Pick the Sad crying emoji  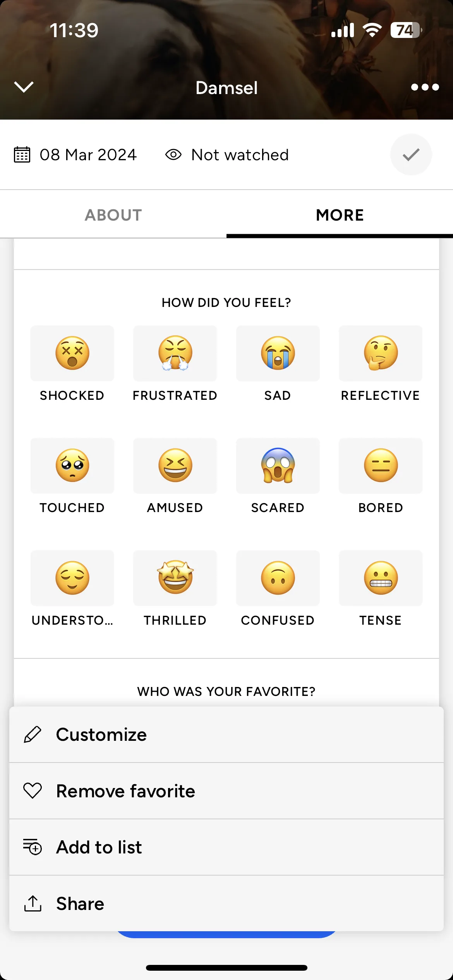point(278,353)
